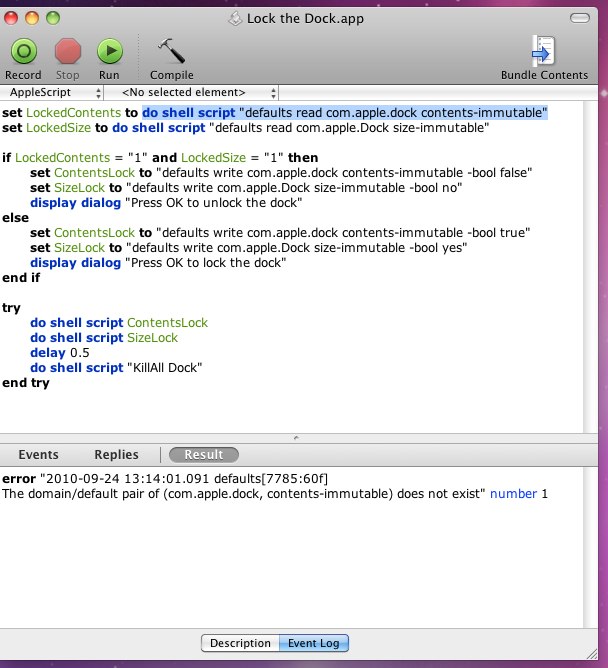This screenshot has width=608, height=668.
Task: Click the end try line
Action: tap(26, 383)
